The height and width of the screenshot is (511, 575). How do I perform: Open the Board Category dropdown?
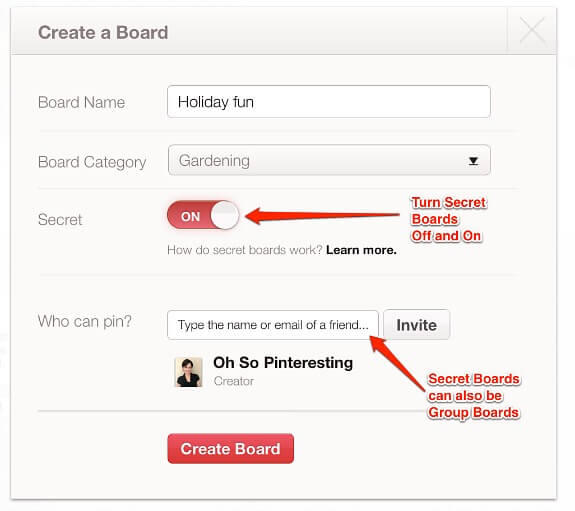[x=329, y=160]
